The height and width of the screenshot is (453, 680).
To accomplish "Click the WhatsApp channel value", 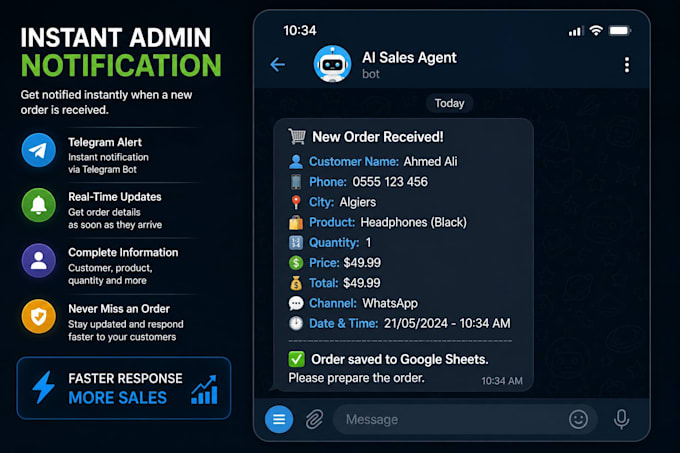I will 390,303.
